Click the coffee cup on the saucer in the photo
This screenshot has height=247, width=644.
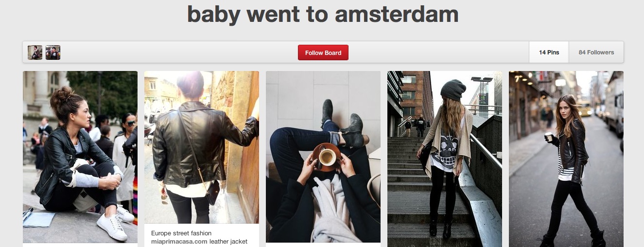(327, 157)
